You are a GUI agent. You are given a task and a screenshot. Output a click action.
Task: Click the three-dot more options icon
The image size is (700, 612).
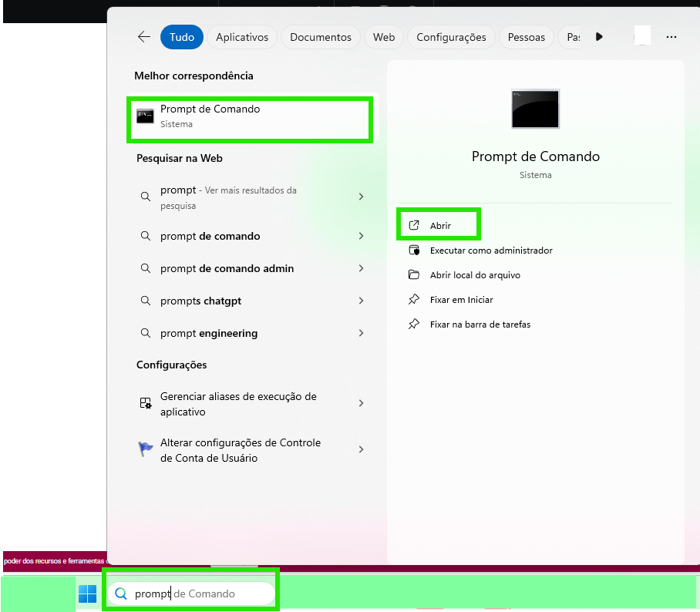671,37
